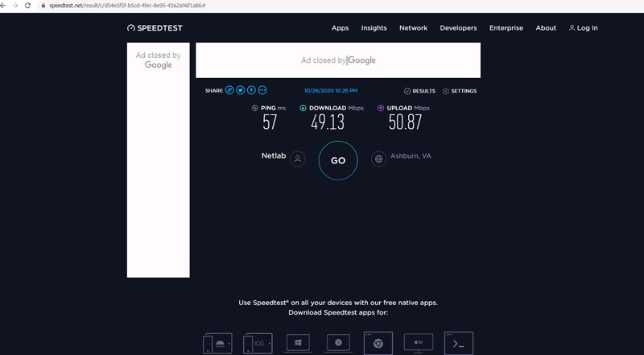This screenshot has height=355, width=644.
Task: Open the iOS app download icon
Action: (x=258, y=343)
